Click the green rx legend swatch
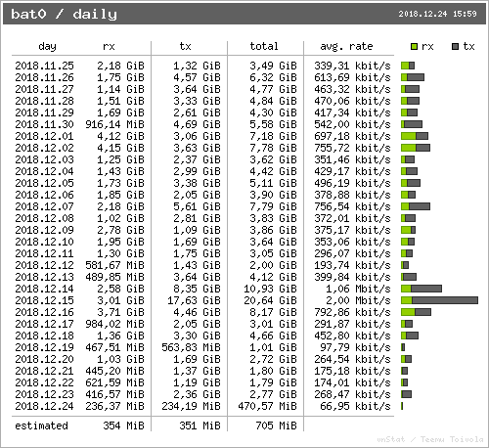Image resolution: width=489 pixels, height=448 pixels. tap(414, 47)
